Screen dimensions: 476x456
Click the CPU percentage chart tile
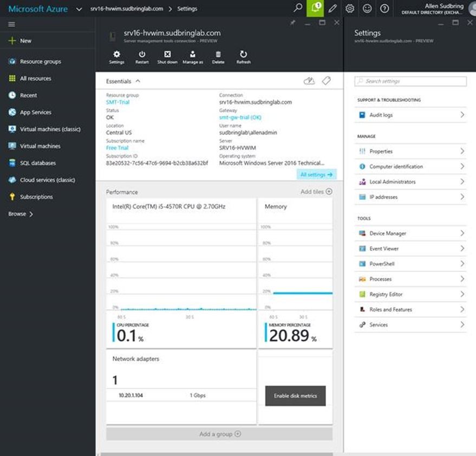coord(181,273)
